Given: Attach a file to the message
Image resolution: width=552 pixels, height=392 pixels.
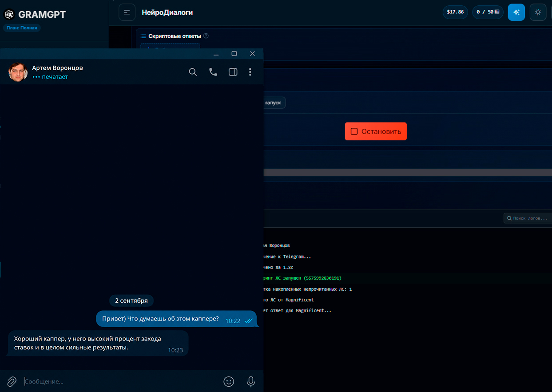Looking at the screenshot, I should point(12,381).
